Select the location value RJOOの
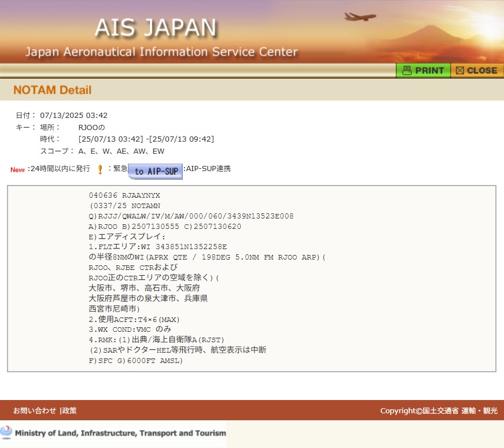504x448 pixels. click(91, 128)
